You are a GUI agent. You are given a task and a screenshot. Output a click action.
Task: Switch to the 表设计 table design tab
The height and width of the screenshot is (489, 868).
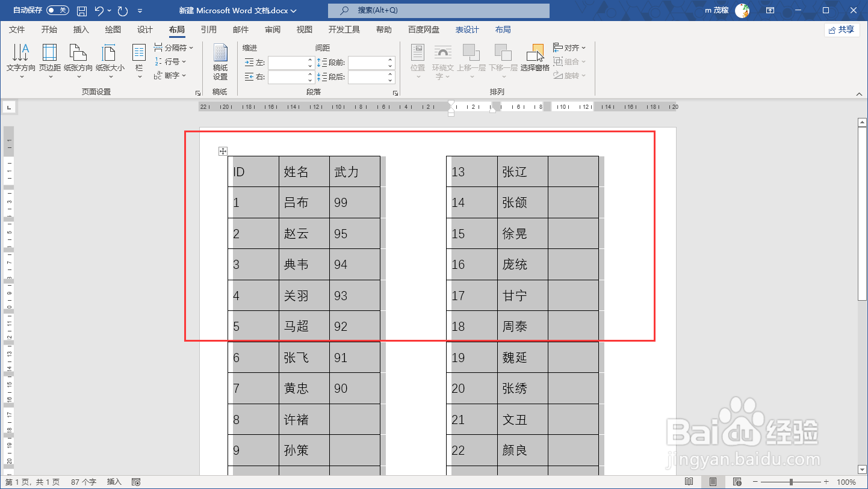pos(467,29)
